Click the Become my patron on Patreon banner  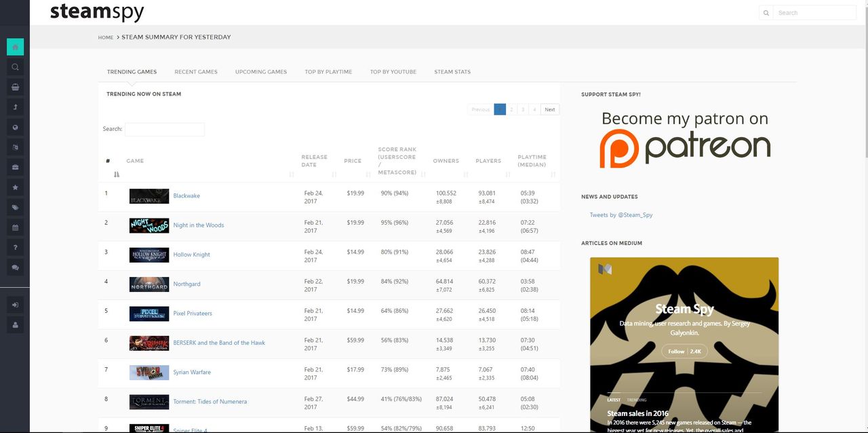tap(685, 138)
